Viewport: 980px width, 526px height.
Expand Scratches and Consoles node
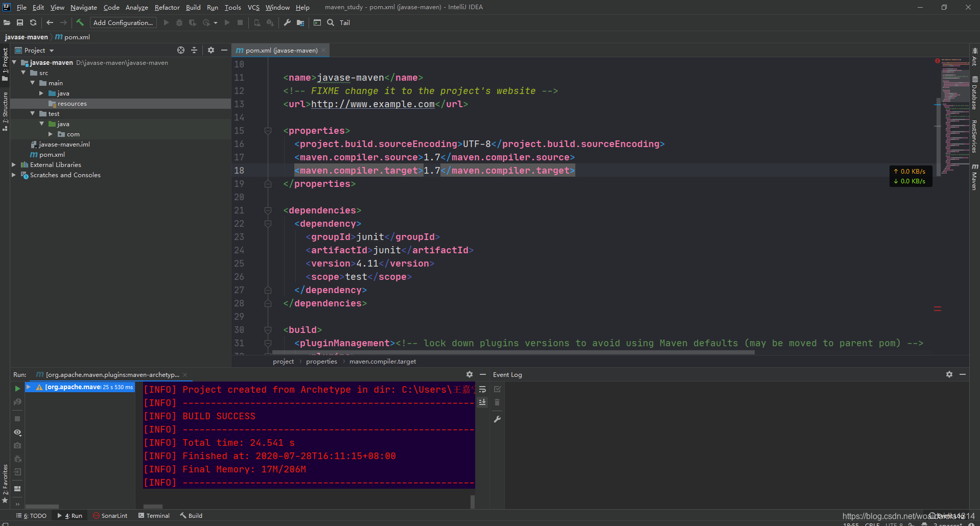point(14,175)
